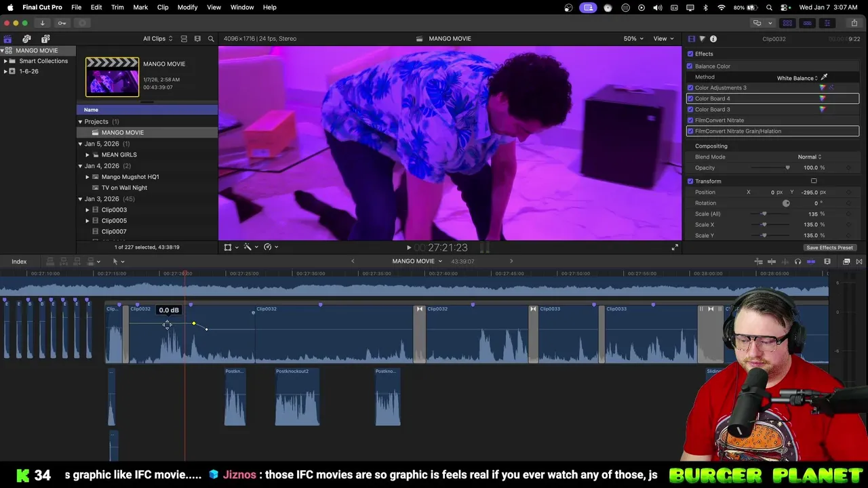Toggle the Timeline visibility button
Screen dimensions: 868x488
click(807, 23)
